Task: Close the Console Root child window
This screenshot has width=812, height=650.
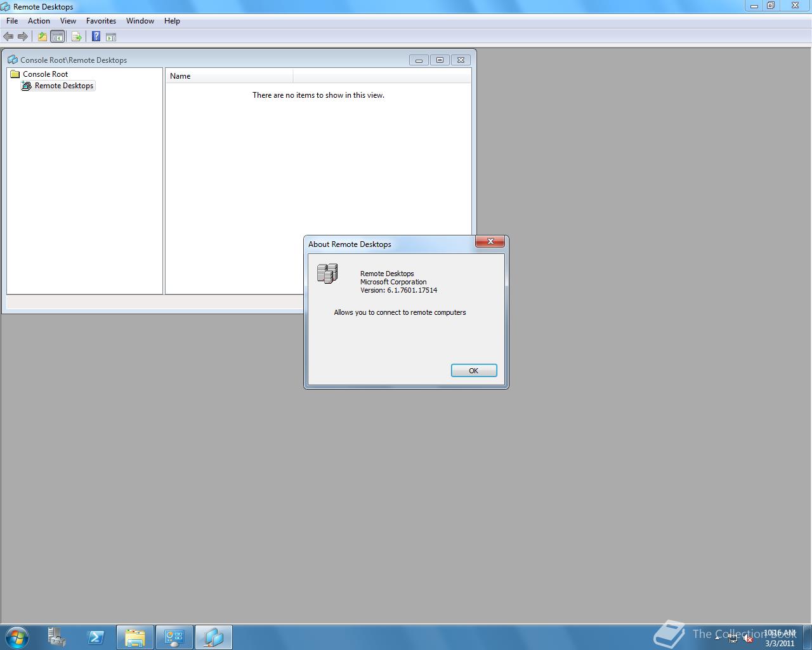Action: click(461, 60)
